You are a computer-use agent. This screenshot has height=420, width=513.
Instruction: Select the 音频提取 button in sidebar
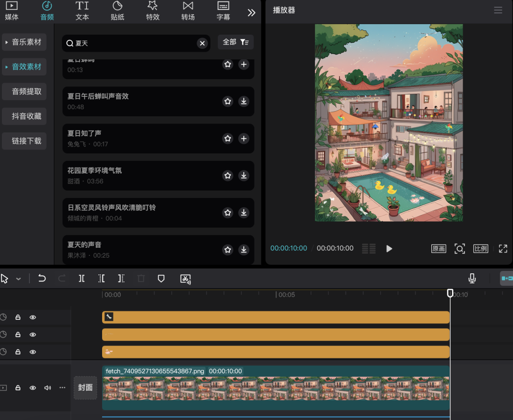pos(27,92)
